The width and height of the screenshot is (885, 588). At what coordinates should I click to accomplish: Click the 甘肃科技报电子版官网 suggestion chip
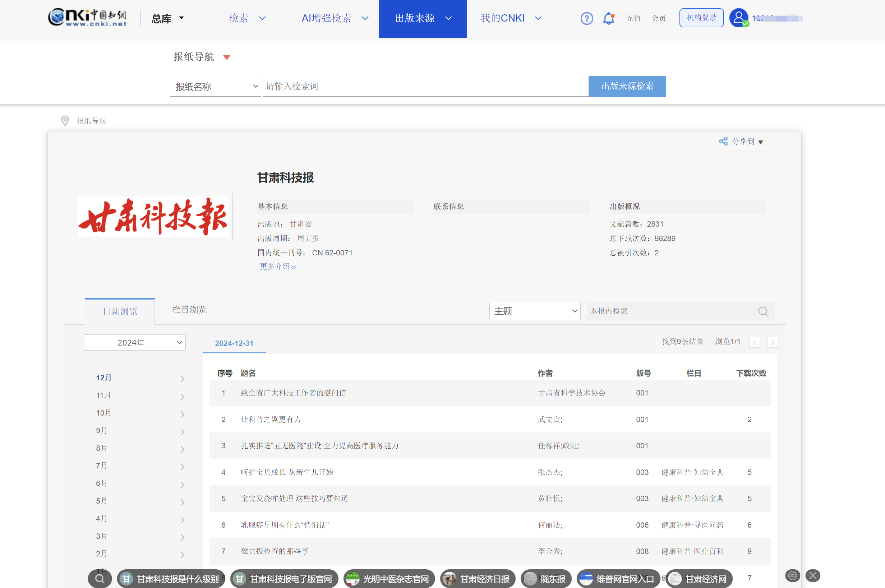[x=284, y=579]
